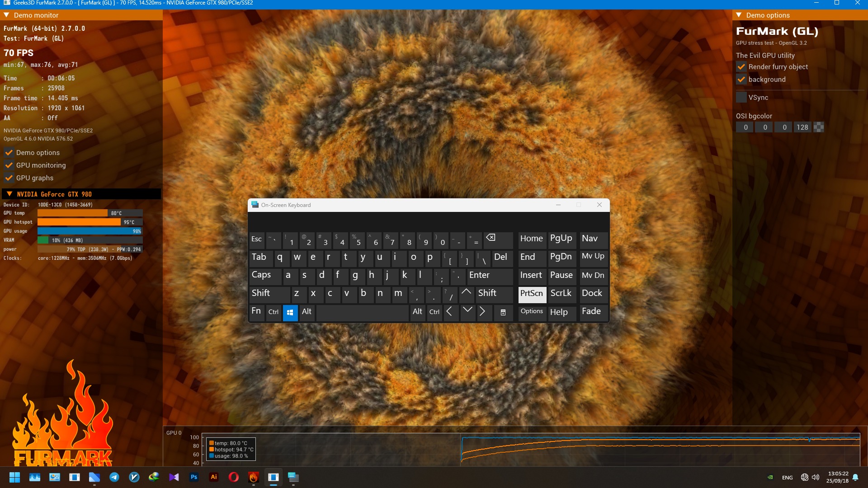
Task: Uncheck the GPU graphs checkbox
Action: 9,178
